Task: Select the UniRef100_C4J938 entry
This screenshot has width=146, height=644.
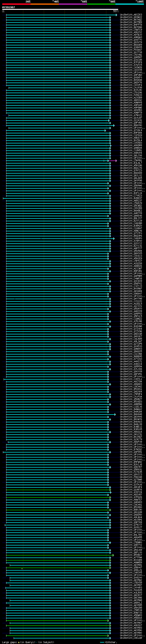Action: [131, 87]
